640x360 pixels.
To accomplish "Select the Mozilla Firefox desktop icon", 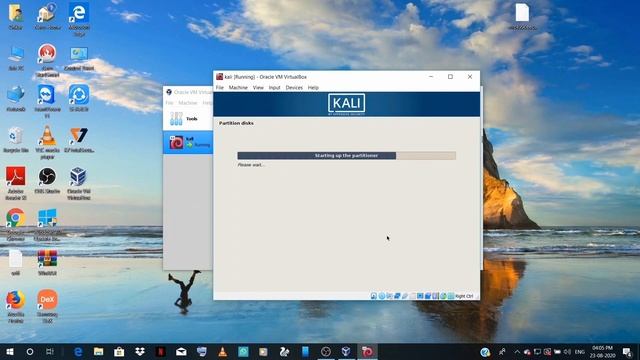I will pos(16,307).
